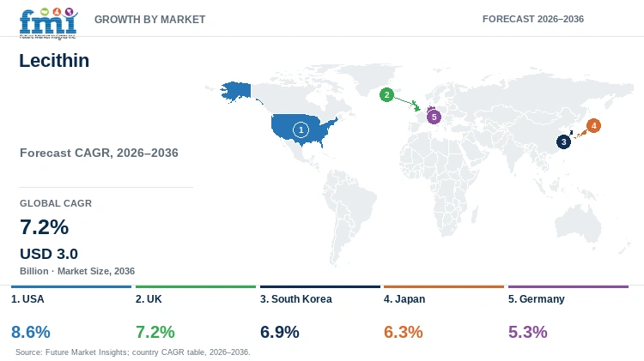Click the '3. South Korea' label
Viewport: 644px width, 361px height.
(295, 299)
